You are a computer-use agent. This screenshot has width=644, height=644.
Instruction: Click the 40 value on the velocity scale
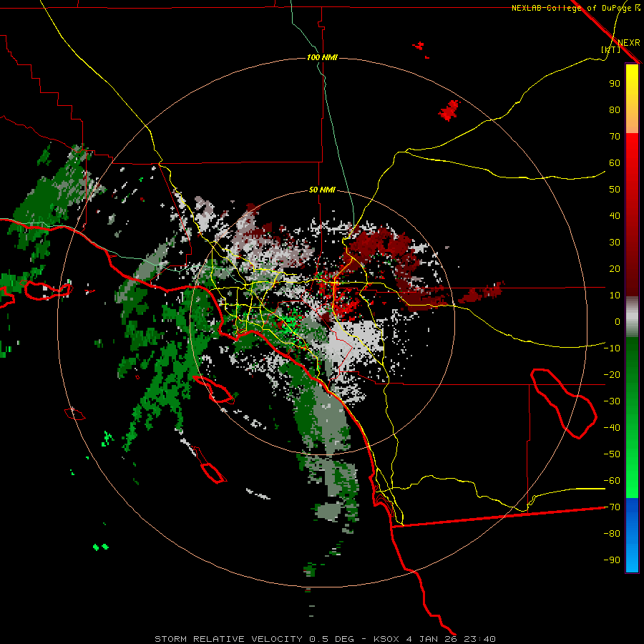(x=615, y=216)
